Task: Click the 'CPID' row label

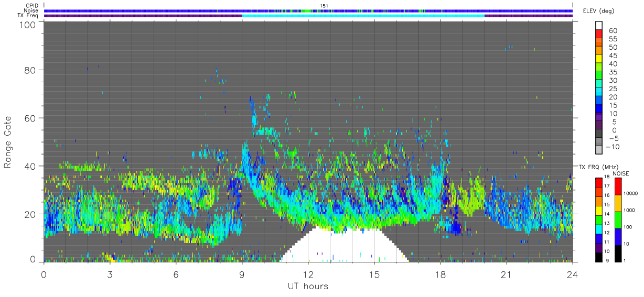Action: click(x=33, y=6)
